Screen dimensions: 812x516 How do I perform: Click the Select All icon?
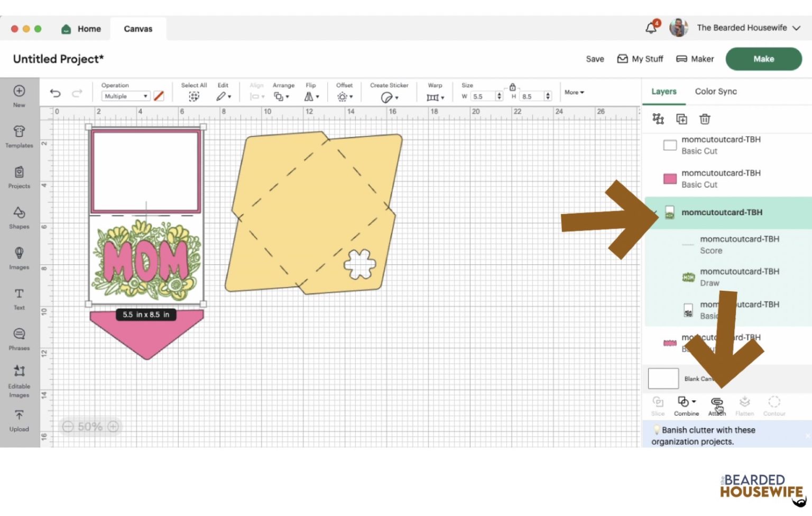194,96
